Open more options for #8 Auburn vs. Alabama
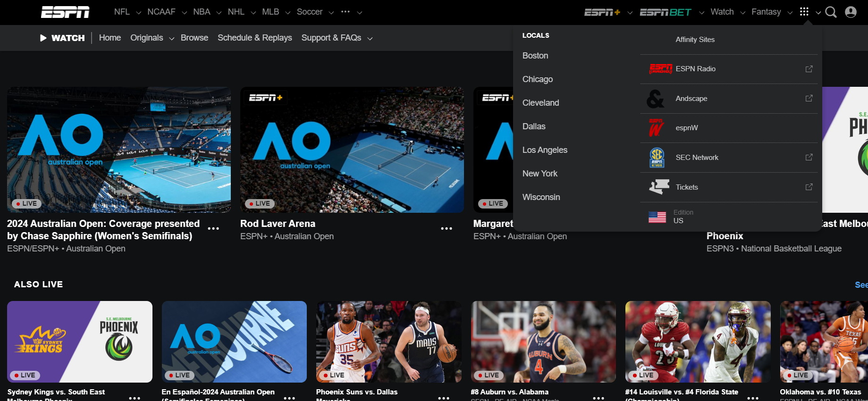The height and width of the screenshot is (401, 868). point(598,398)
